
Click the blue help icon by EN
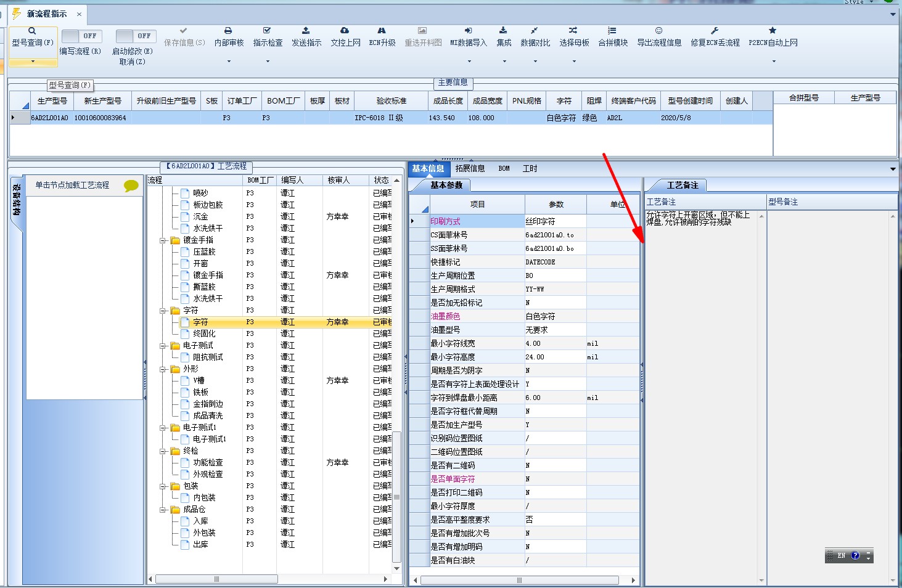(855, 555)
